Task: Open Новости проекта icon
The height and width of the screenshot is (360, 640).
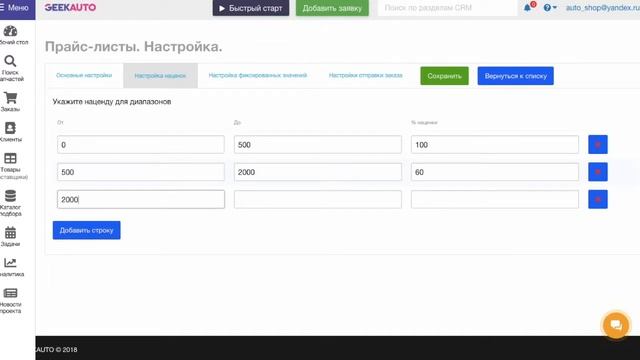Action: click(11, 293)
